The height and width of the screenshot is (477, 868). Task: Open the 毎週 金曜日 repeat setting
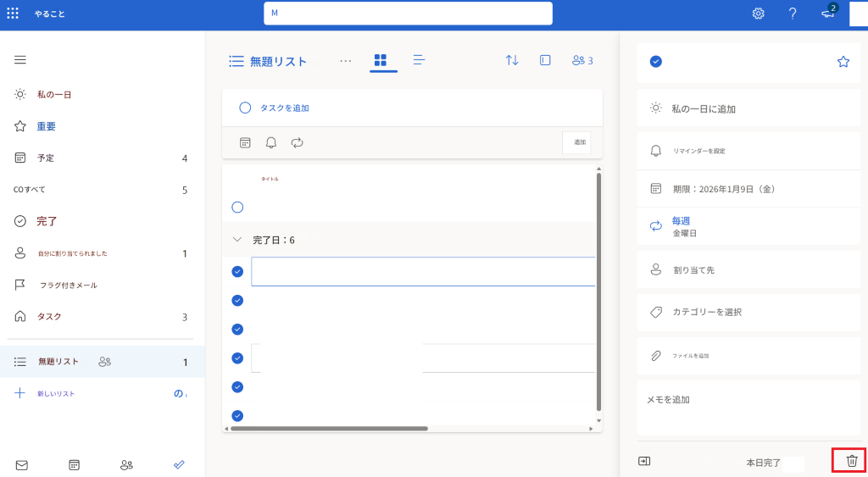pyautogui.click(x=748, y=226)
